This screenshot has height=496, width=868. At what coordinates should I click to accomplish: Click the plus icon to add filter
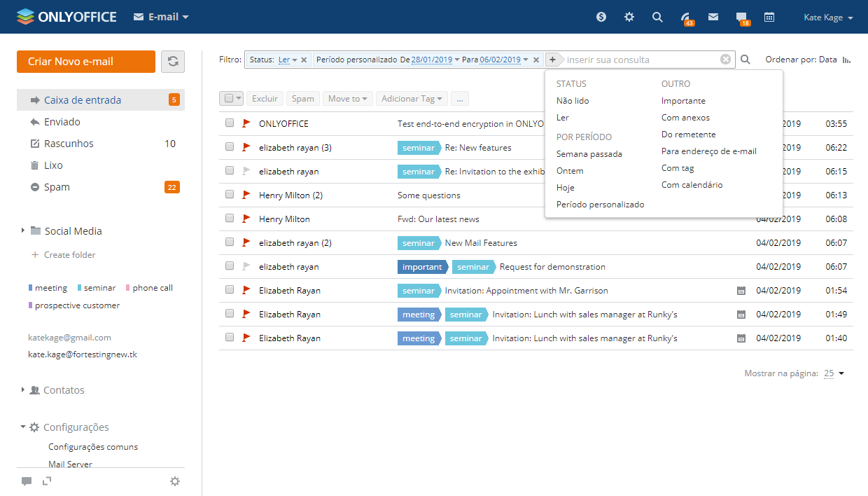click(552, 60)
